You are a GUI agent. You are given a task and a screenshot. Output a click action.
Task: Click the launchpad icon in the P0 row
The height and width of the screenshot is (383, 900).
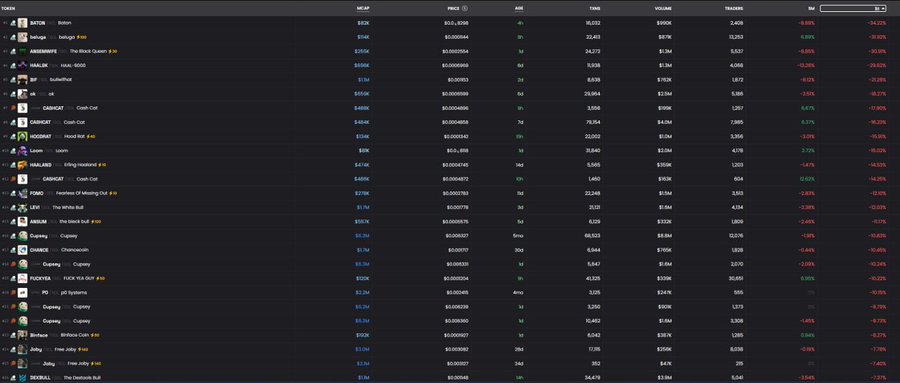pos(13,293)
